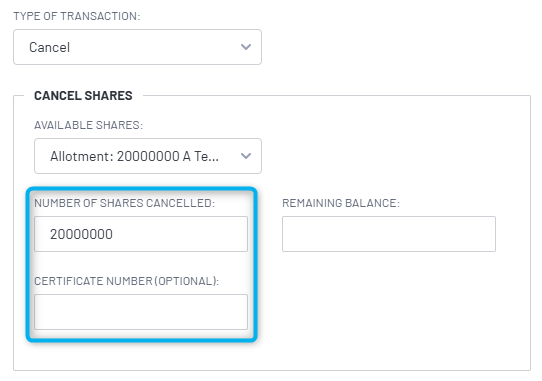
Task: Click the Type of Transaction label
Action: 77,16
